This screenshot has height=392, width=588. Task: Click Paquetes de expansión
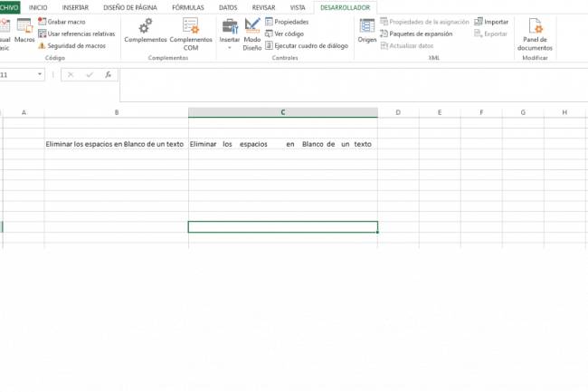(x=420, y=33)
